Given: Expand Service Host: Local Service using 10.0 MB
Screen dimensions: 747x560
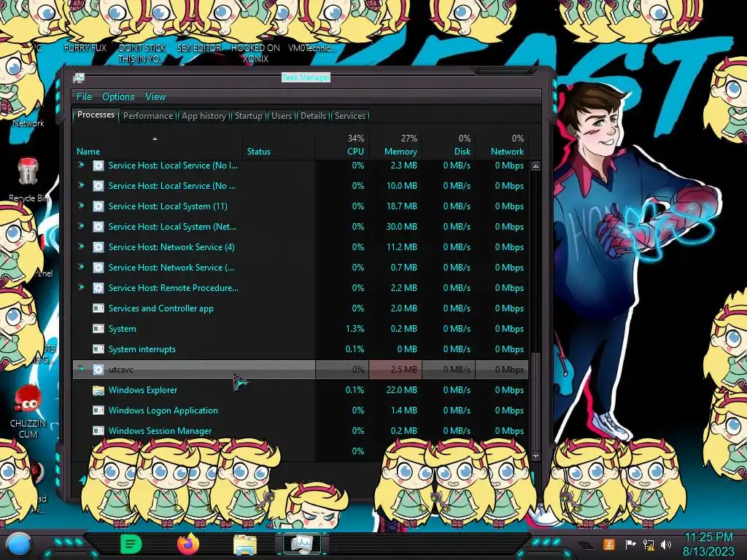Looking at the screenshot, I should [x=81, y=185].
